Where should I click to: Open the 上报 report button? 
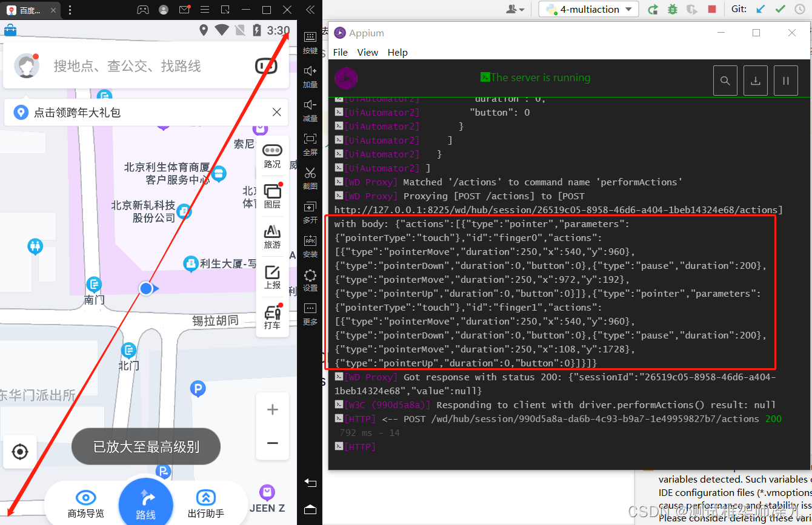(273, 277)
